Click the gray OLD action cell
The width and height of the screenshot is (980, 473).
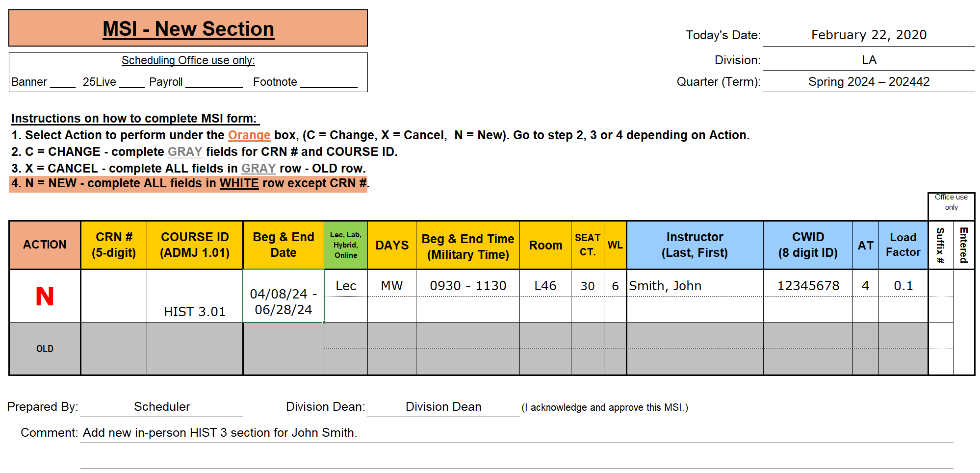[x=45, y=349]
